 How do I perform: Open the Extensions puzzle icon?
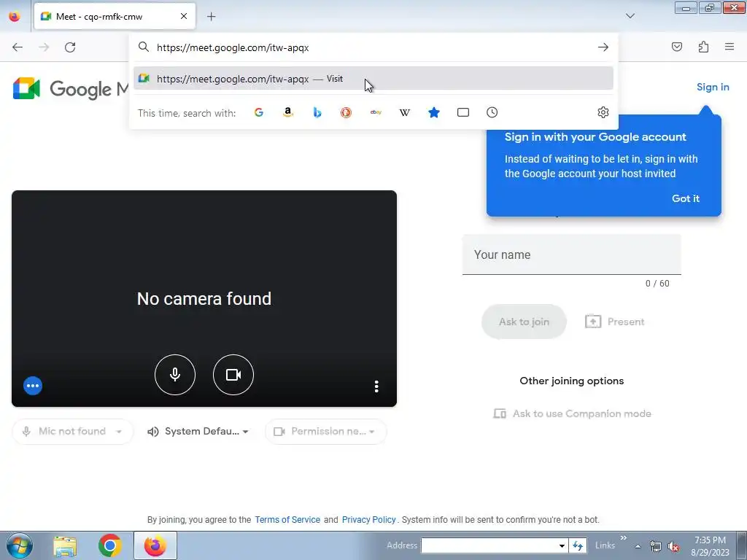pyautogui.click(x=703, y=47)
